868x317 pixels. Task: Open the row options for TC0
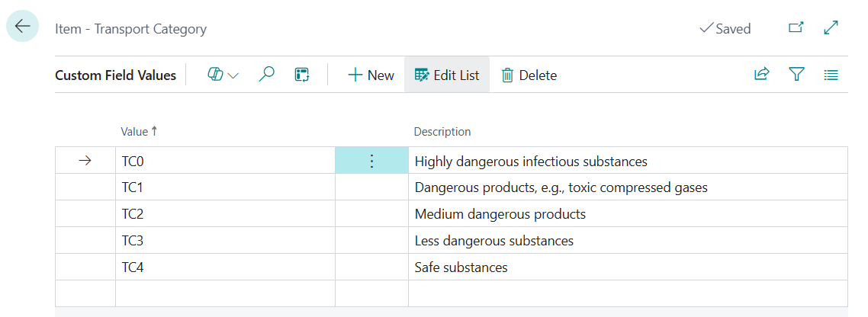pos(371,161)
